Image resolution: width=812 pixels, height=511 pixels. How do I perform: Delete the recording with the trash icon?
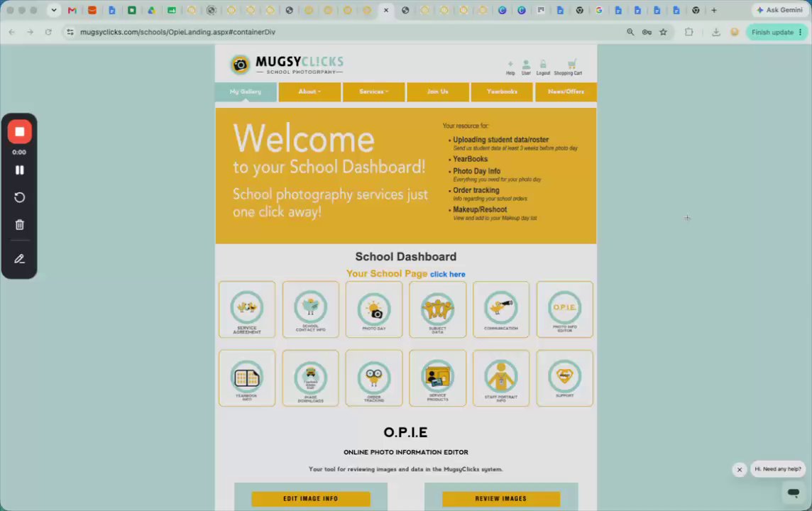coord(20,225)
